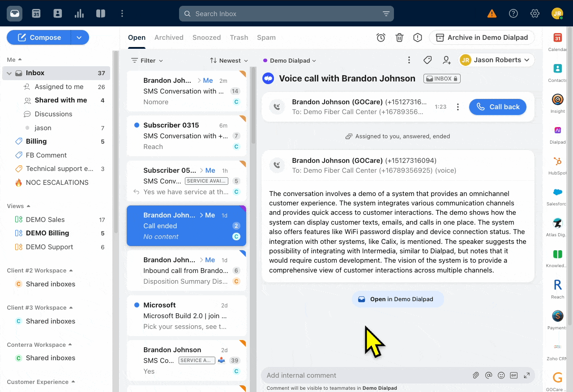Click the INBOX lock badge

point(442,79)
